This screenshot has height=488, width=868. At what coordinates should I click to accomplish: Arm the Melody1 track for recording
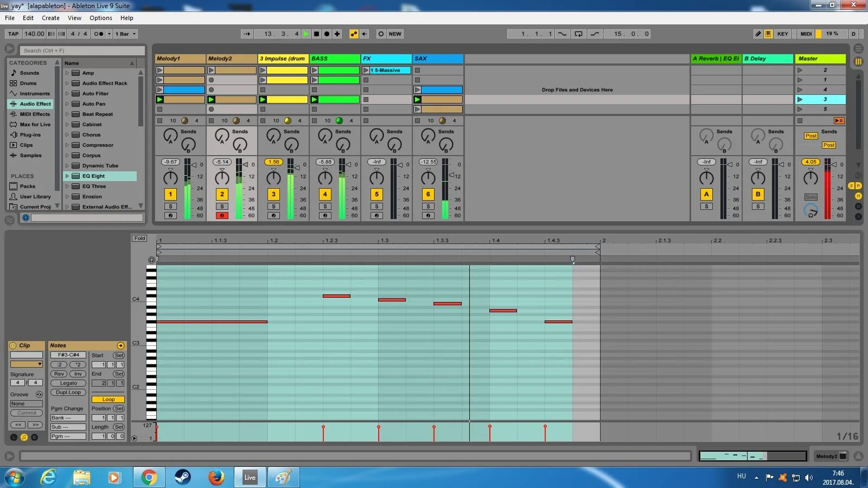[x=170, y=215]
